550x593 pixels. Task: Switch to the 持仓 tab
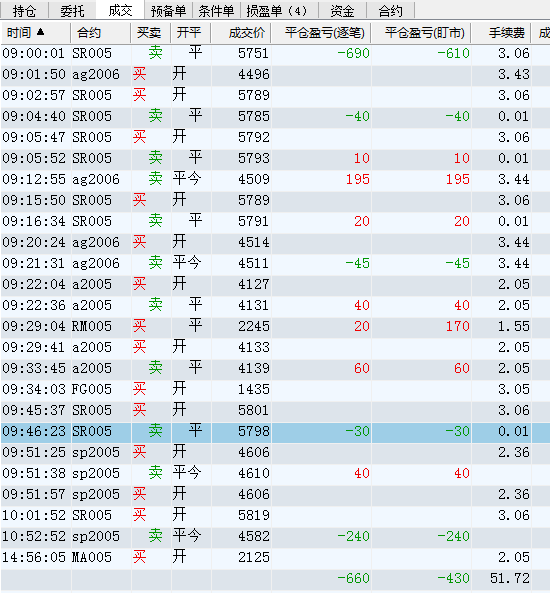coord(24,11)
